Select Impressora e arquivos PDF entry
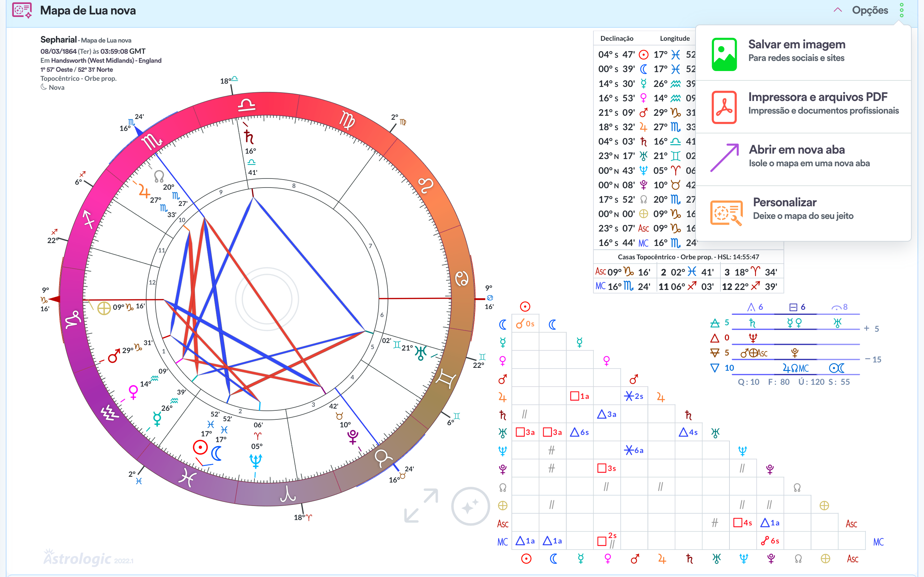This screenshot has height=577, width=924. point(818,97)
